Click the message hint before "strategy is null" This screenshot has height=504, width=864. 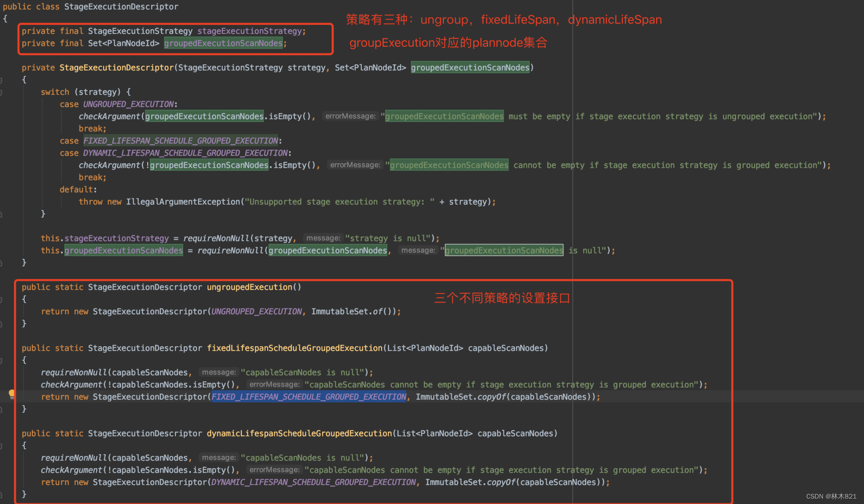[323, 238]
